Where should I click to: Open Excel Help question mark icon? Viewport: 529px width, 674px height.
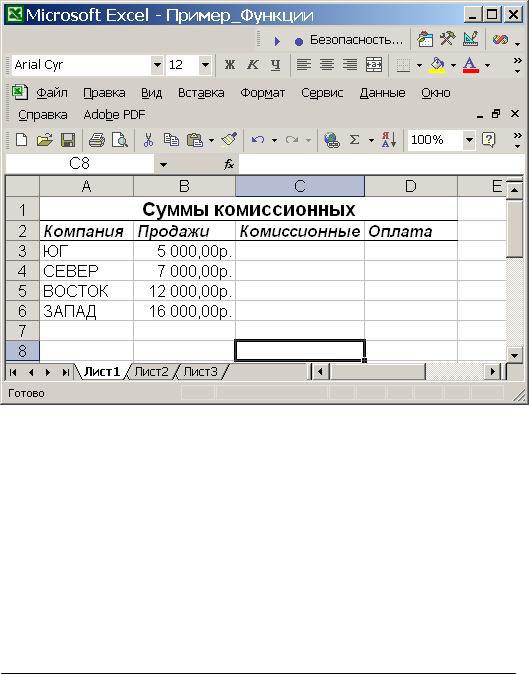click(489, 140)
